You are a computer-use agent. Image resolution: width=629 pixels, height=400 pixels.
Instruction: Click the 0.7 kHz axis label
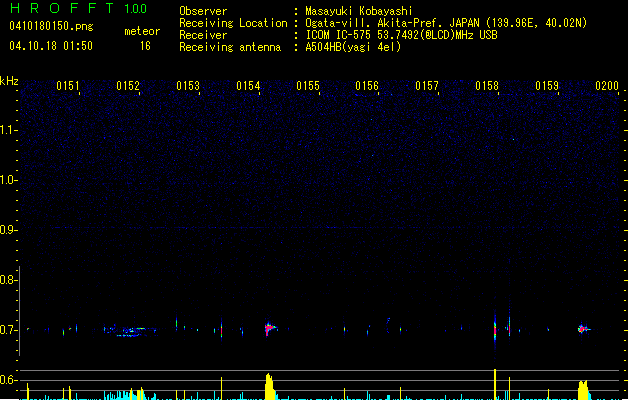click(9, 330)
